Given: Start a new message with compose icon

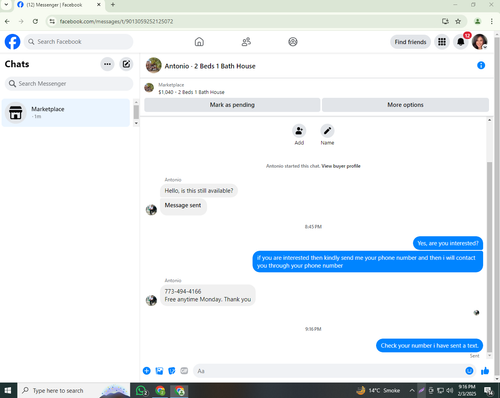Looking at the screenshot, I should (x=126, y=64).
